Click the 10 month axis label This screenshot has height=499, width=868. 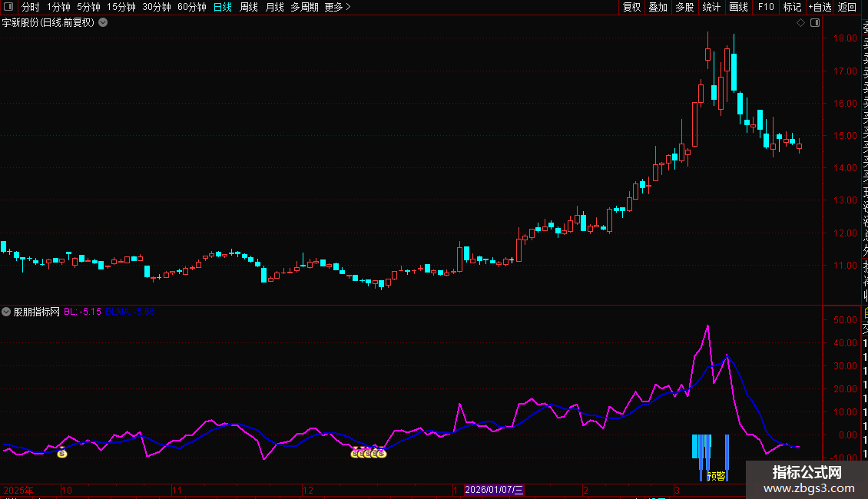pyautogui.click(x=66, y=490)
